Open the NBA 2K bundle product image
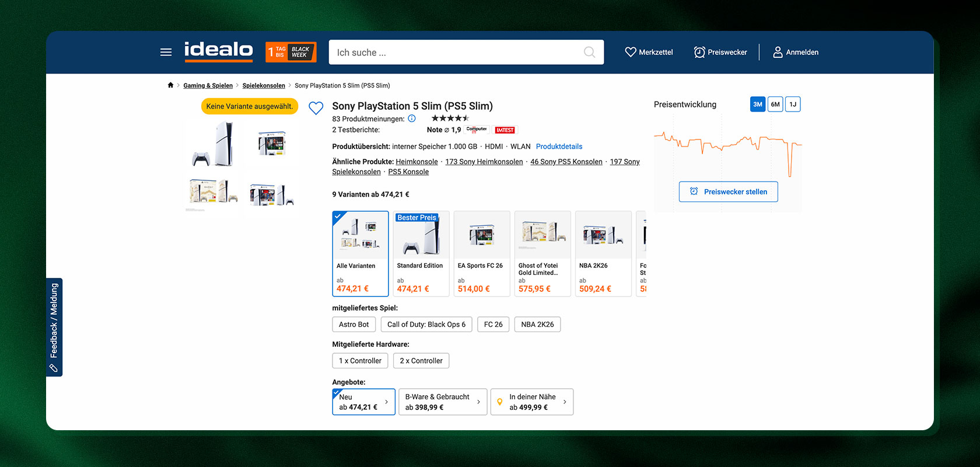 (x=272, y=194)
